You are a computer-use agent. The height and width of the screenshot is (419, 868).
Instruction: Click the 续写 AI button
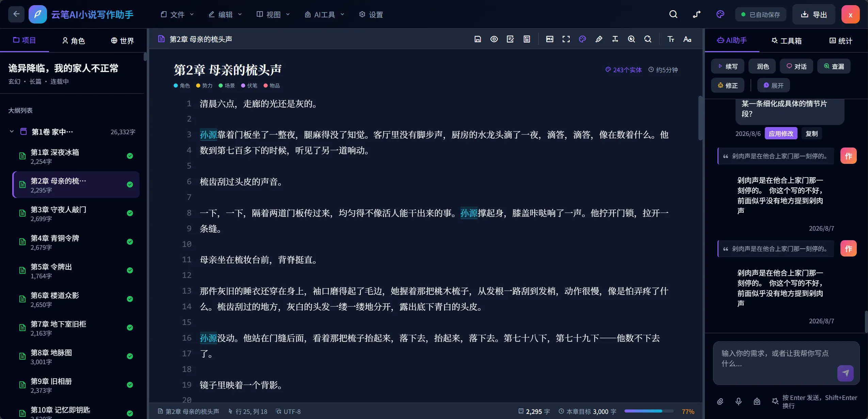tap(728, 66)
